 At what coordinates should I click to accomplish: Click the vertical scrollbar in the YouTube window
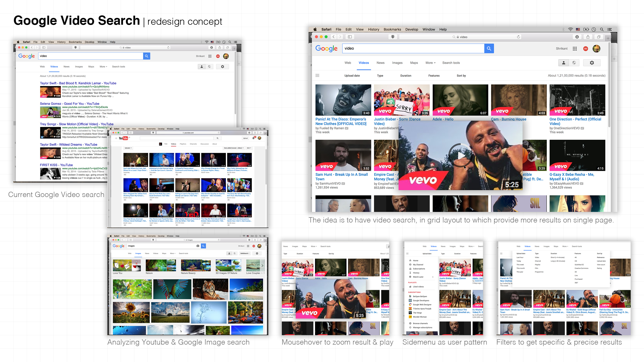click(x=266, y=166)
